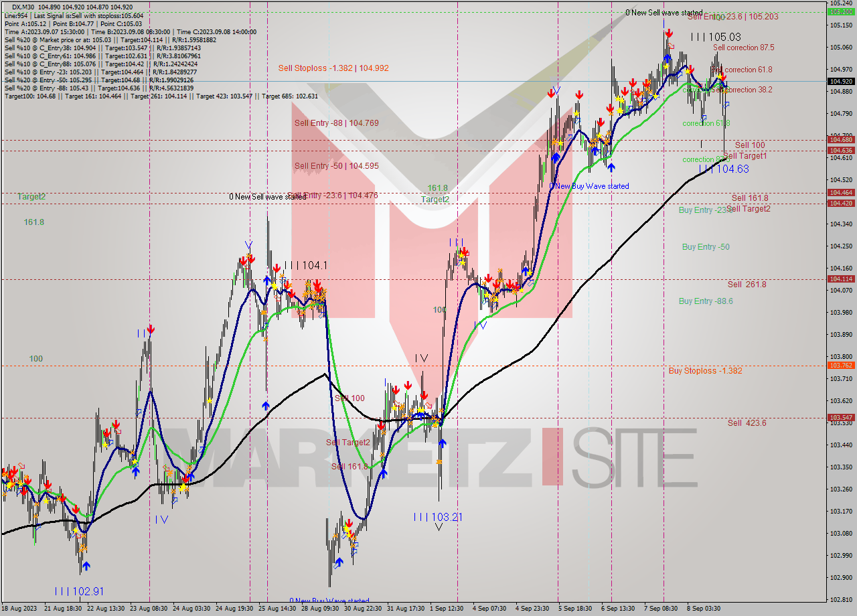Click the blue 'I I I 102.91' wave label

click(79, 591)
